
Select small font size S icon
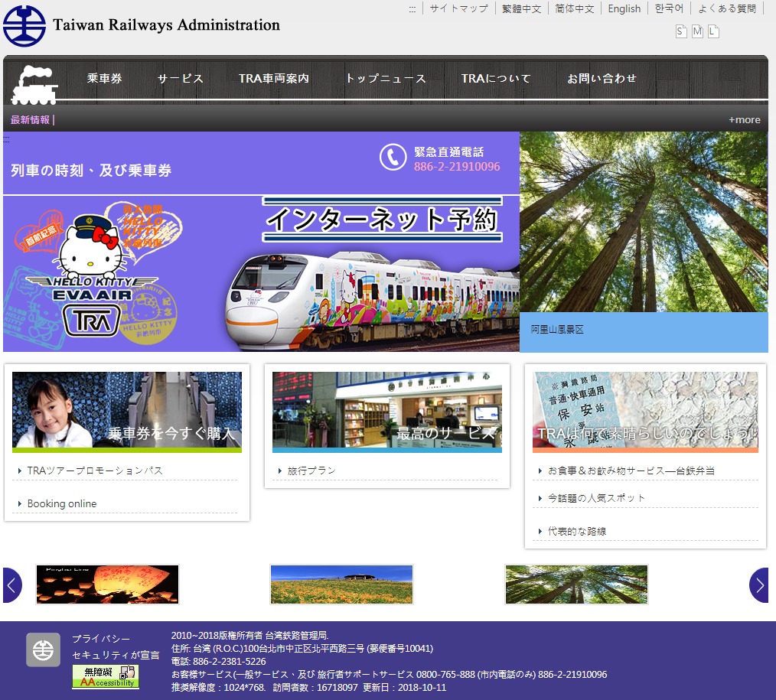(x=681, y=31)
